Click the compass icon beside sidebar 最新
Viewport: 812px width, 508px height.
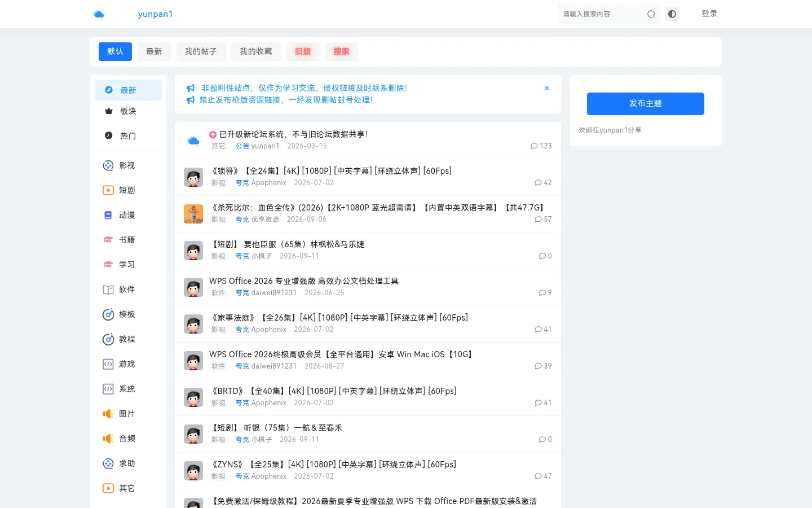point(109,90)
